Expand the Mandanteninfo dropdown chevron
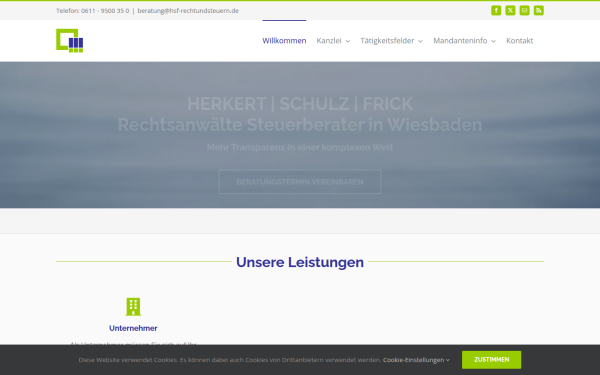 tap(493, 41)
